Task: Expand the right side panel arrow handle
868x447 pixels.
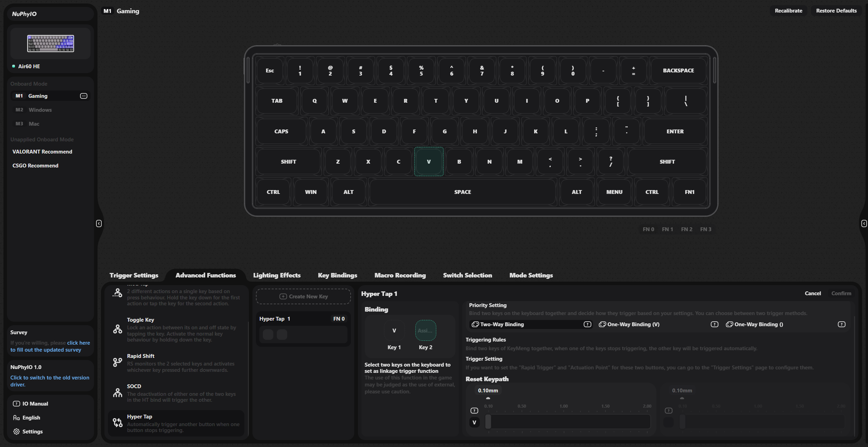Action: click(x=864, y=223)
